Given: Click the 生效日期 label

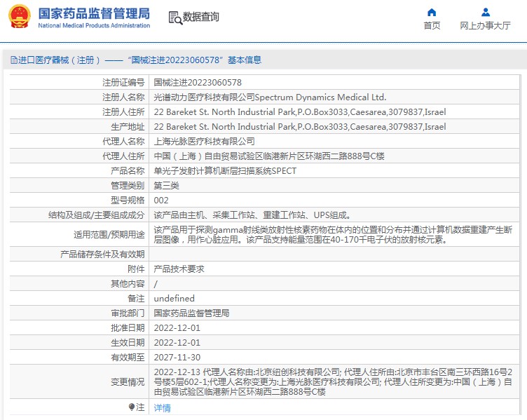Looking at the screenshot, I should (128, 343).
